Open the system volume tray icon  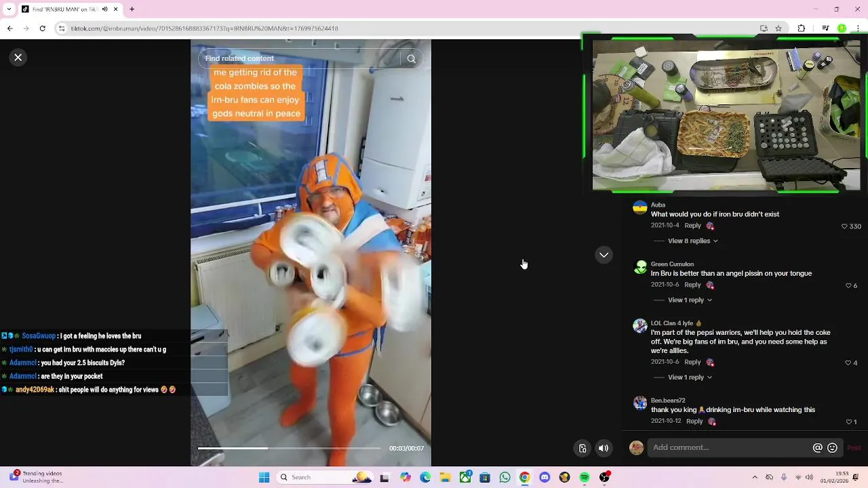(x=809, y=477)
